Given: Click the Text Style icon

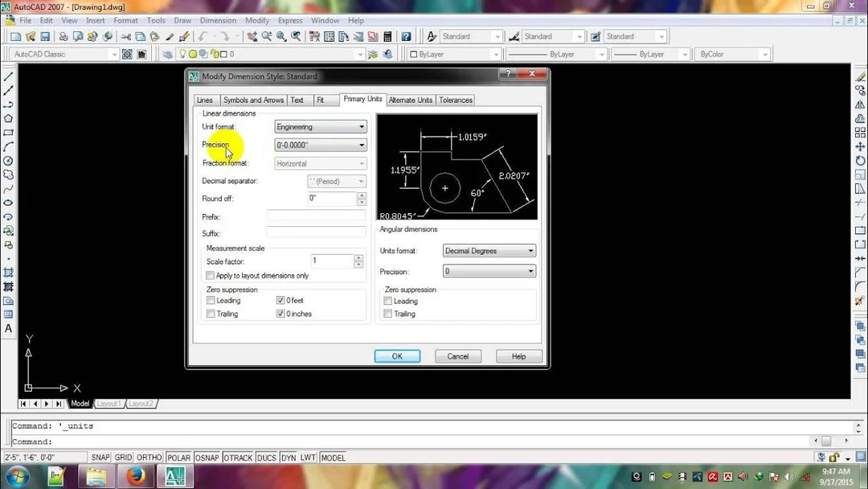Looking at the screenshot, I should tap(432, 36).
